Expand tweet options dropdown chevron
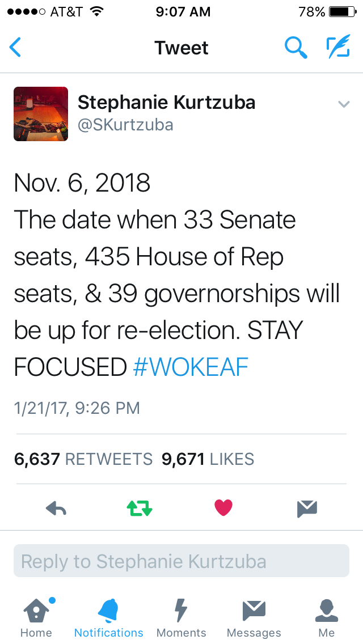 click(x=344, y=104)
